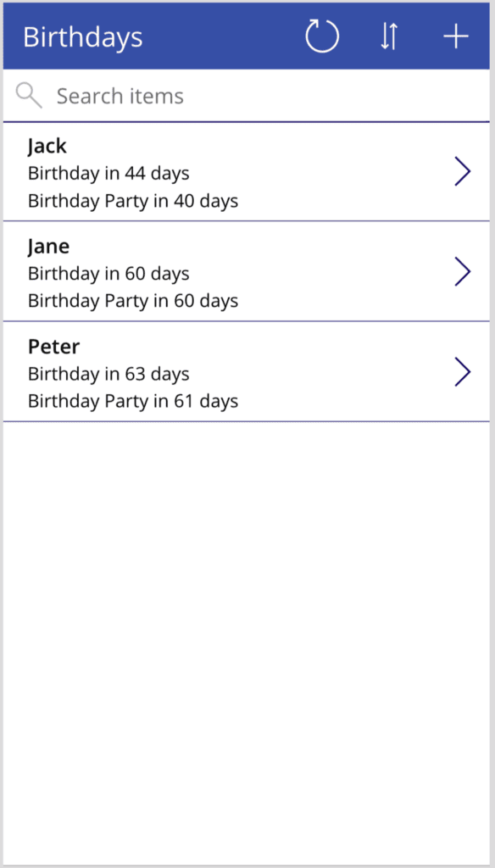495x868 pixels.
Task: Select the Peter list entry name
Action: (x=53, y=347)
